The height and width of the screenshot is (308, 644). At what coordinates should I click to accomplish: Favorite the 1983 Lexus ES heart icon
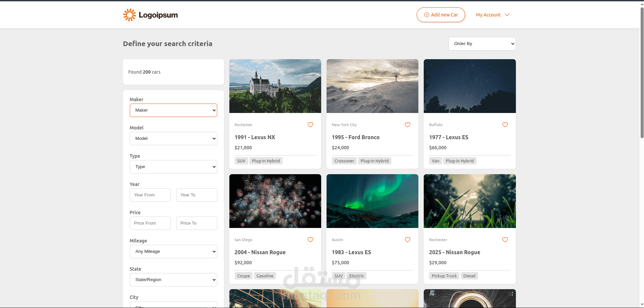point(408,240)
